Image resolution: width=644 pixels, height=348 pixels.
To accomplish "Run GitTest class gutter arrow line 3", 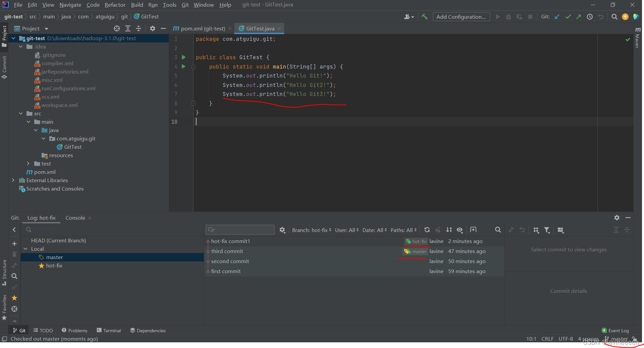I will click(183, 57).
